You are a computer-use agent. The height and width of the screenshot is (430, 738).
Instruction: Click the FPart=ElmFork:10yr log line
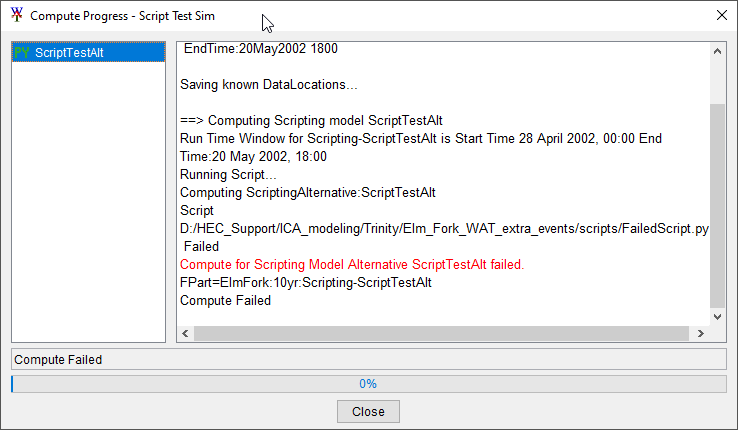click(x=305, y=282)
